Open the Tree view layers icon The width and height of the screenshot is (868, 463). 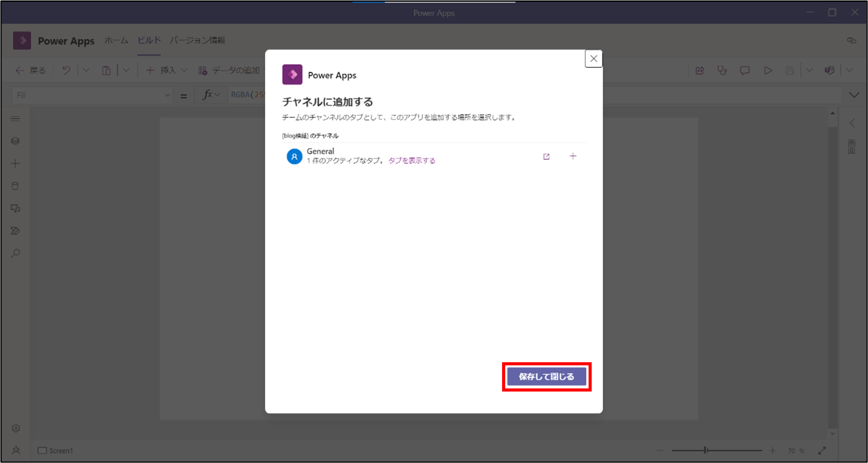(x=16, y=141)
